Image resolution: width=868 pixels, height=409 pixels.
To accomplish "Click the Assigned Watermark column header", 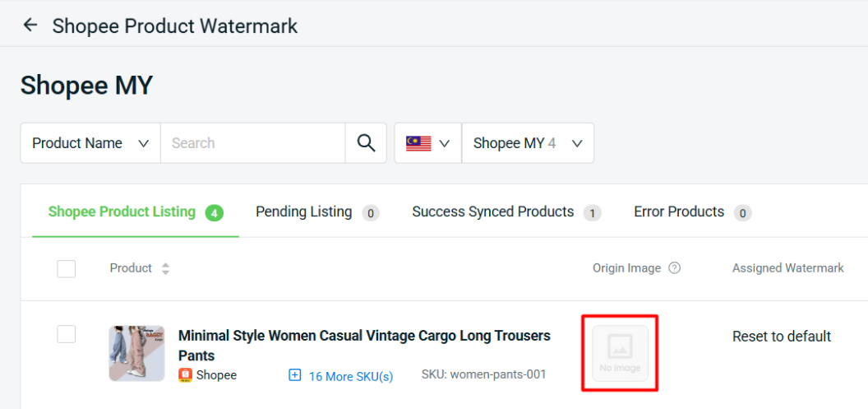I will click(788, 268).
